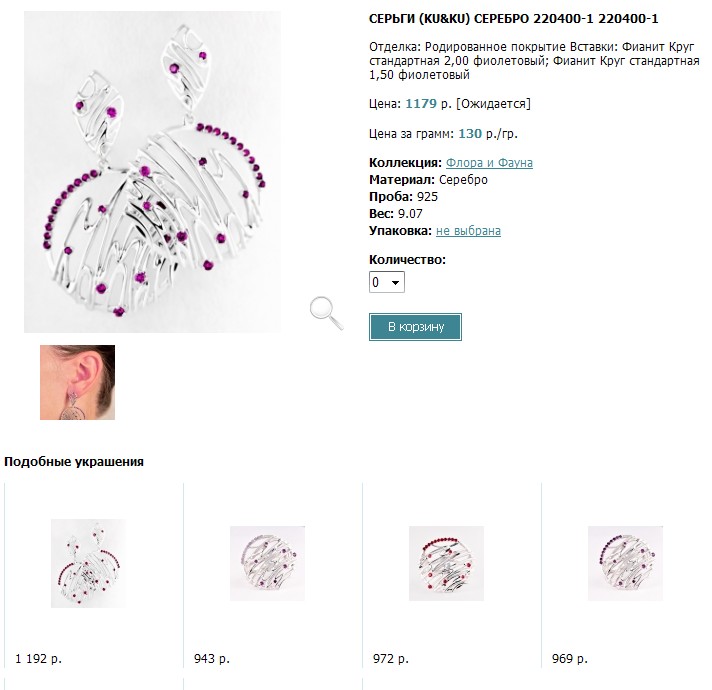Click the не выбрана packaging link
Image resolution: width=712 pixels, height=690 pixels.
pyautogui.click(x=468, y=231)
